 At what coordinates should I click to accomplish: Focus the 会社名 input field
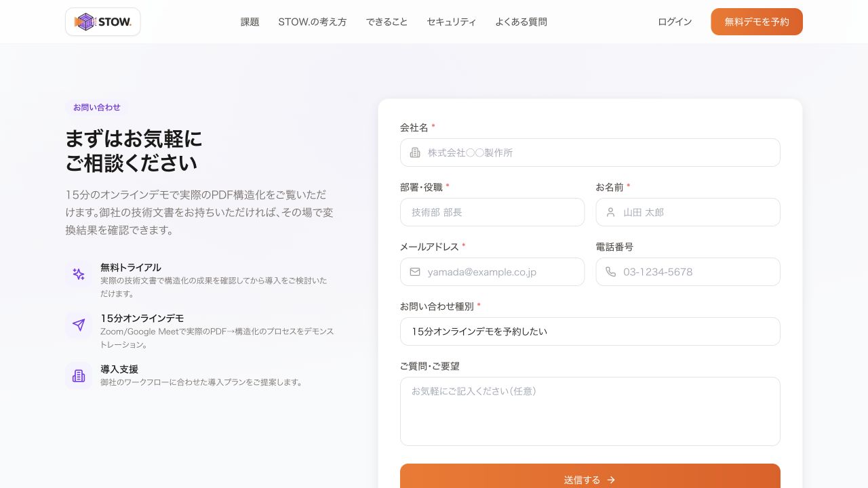point(590,152)
